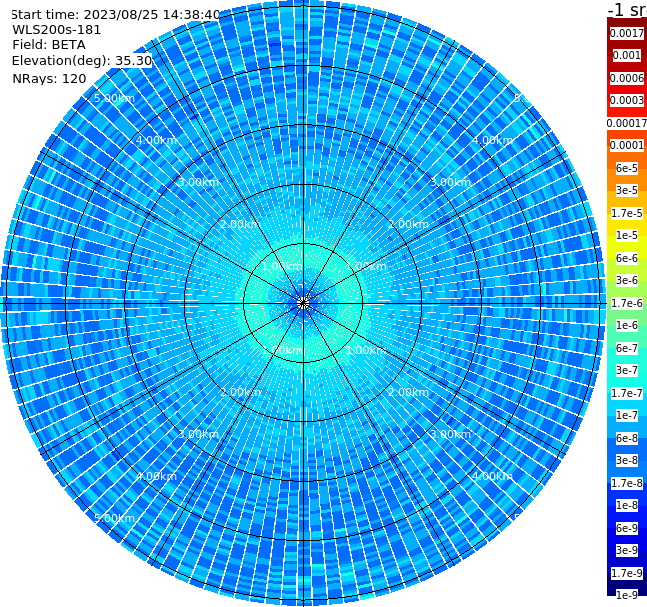Click the 3.00km range label in lower-right quadrant
The image size is (647, 607).
450,434
